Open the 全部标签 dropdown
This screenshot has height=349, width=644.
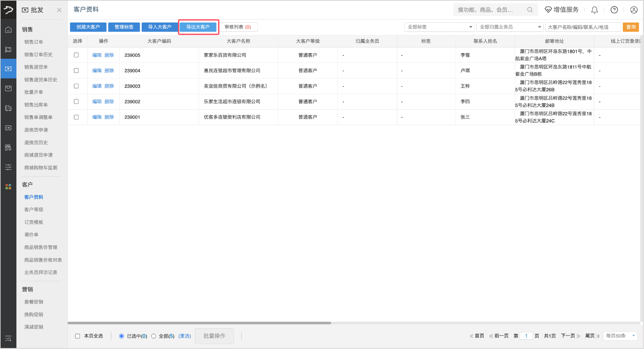(439, 27)
